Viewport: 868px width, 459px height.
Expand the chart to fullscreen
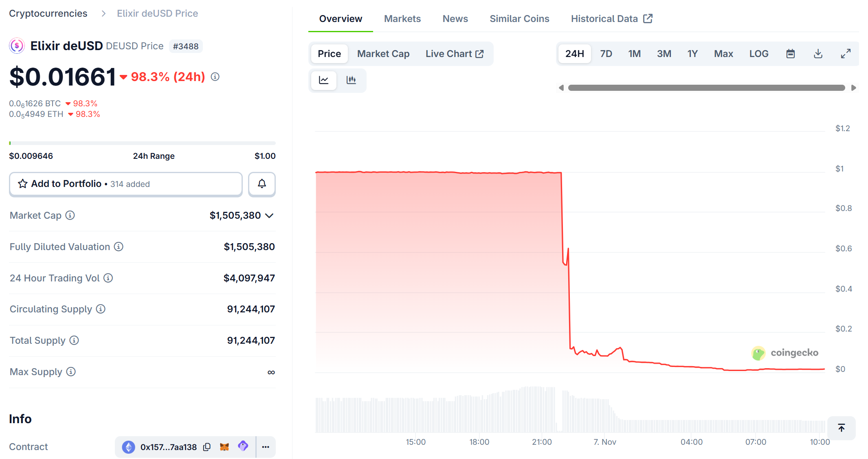pyautogui.click(x=846, y=53)
